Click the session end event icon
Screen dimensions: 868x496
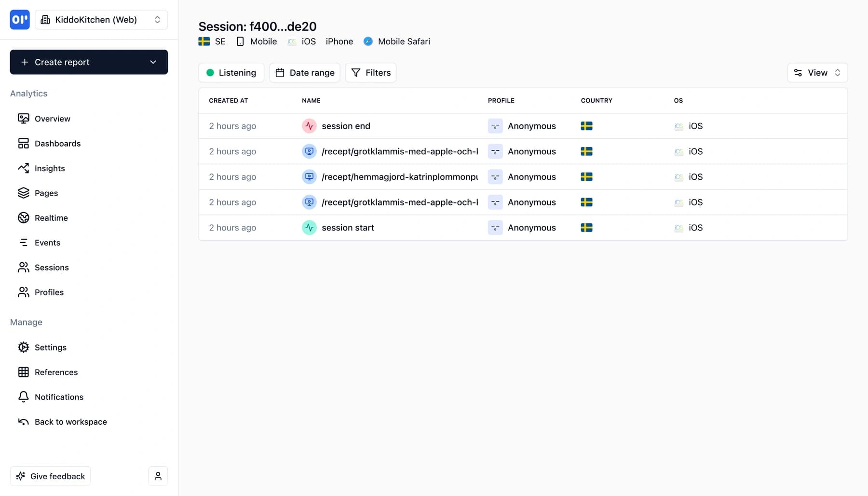tap(309, 126)
